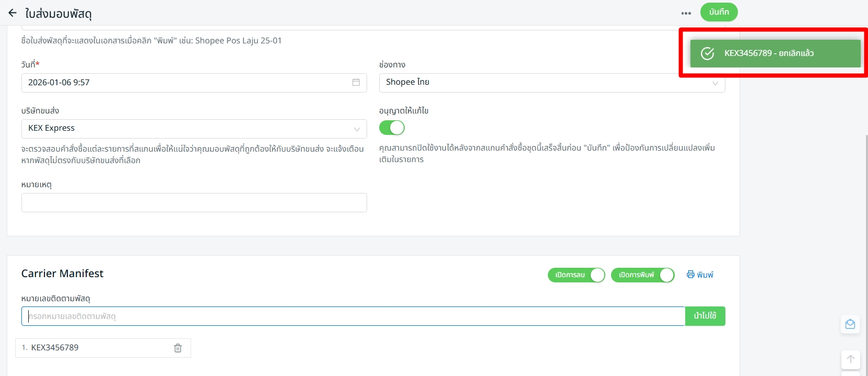This screenshot has height=376, width=868.
Task: Open the ช่องทาง dropdown showing Shopee ไทย
Action: click(x=552, y=83)
